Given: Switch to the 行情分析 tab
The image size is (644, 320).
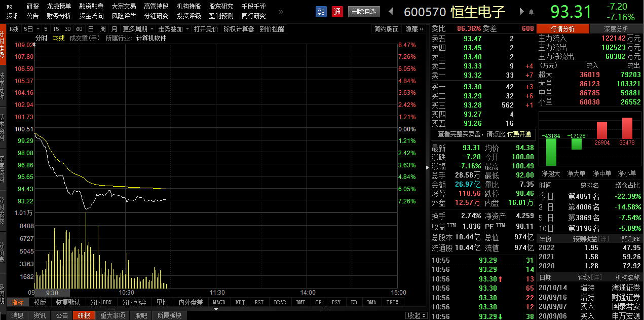Looking at the screenshot, I should click(563, 29).
